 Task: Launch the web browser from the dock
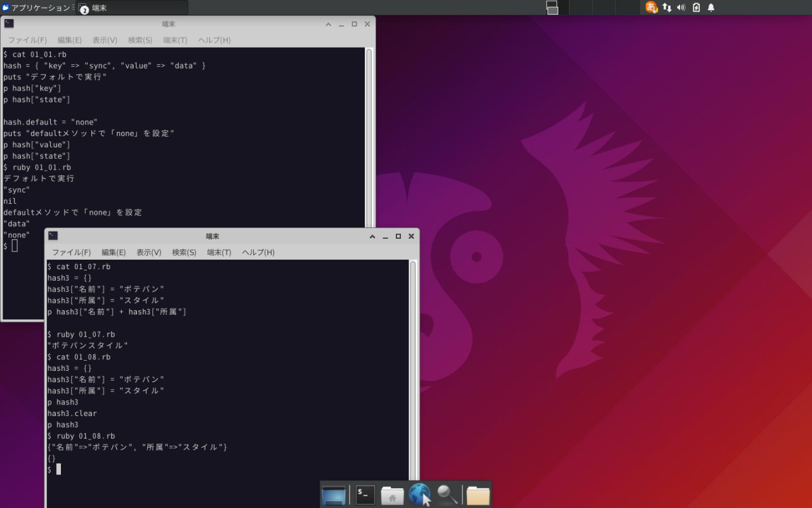pos(421,494)
